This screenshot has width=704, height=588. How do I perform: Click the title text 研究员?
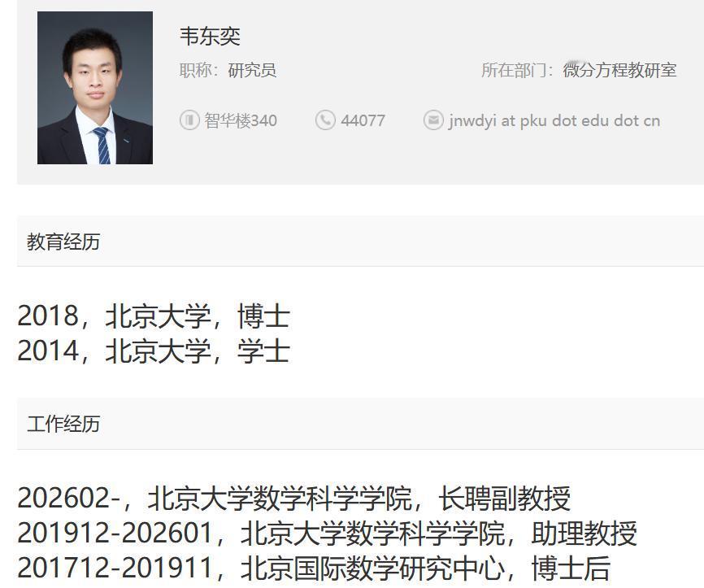coord(252,71)
